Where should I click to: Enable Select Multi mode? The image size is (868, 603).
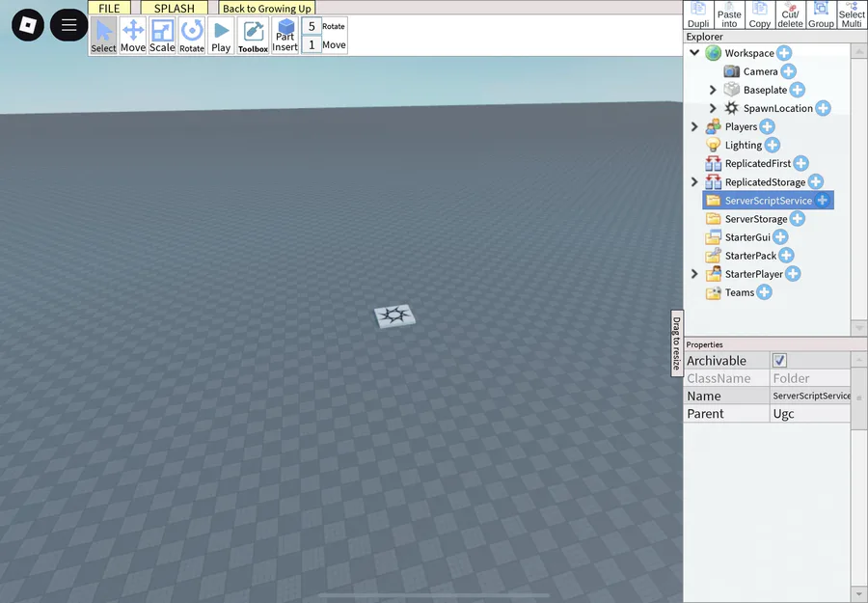click(x=852, y=14)
